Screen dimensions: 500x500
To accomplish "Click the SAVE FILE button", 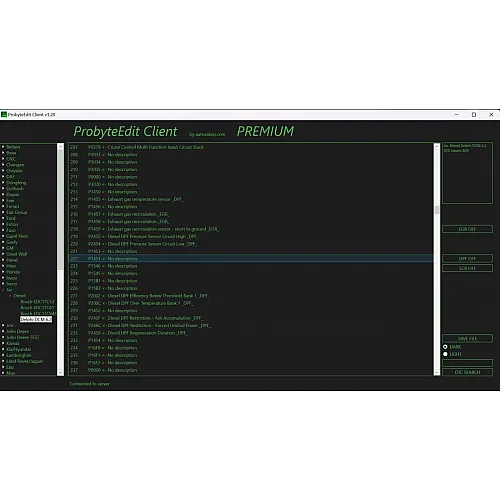I will [467, 338].
